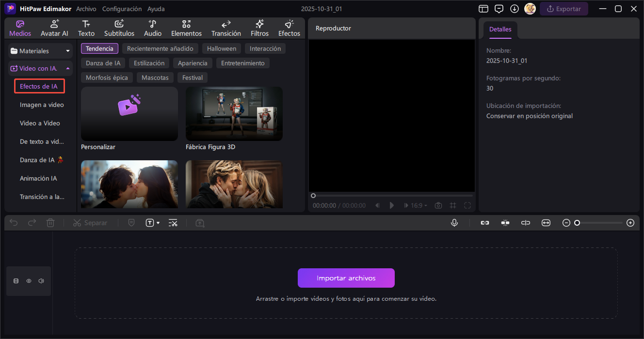Viewport: 644px width, 339px height.
Task: Click the fit timeline to window icon
Action: coord(546,223)
